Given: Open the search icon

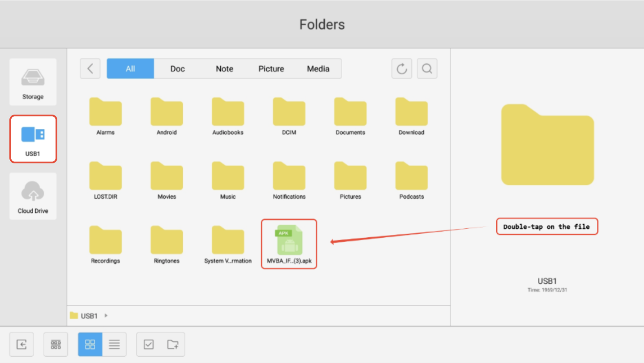Looking at the screenshot, I should [x=426, y=68].
